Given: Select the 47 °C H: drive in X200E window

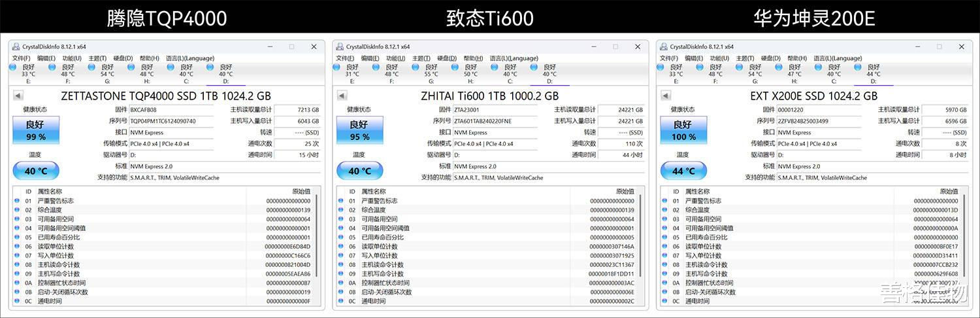Looking at the screenshot, I should (x=793, y=74).
